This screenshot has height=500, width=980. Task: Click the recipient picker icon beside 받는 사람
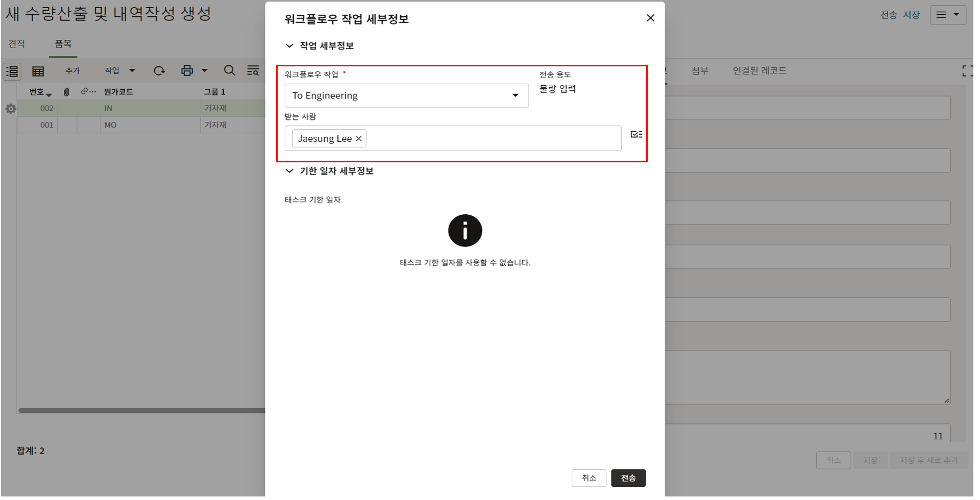[x=636, y=134]
